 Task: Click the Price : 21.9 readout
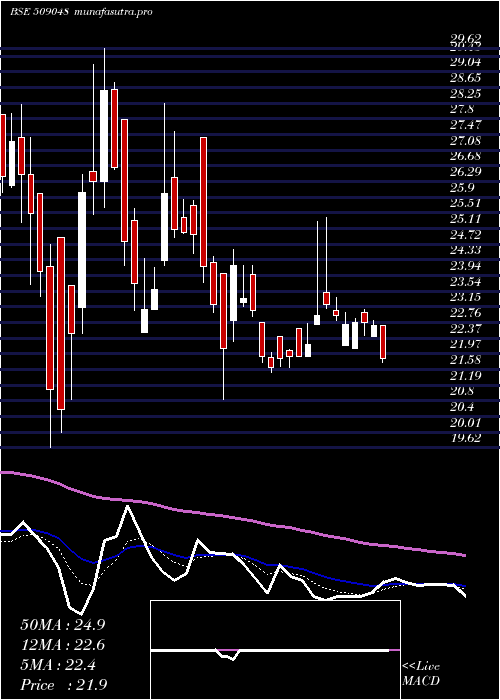pos(64,685)
